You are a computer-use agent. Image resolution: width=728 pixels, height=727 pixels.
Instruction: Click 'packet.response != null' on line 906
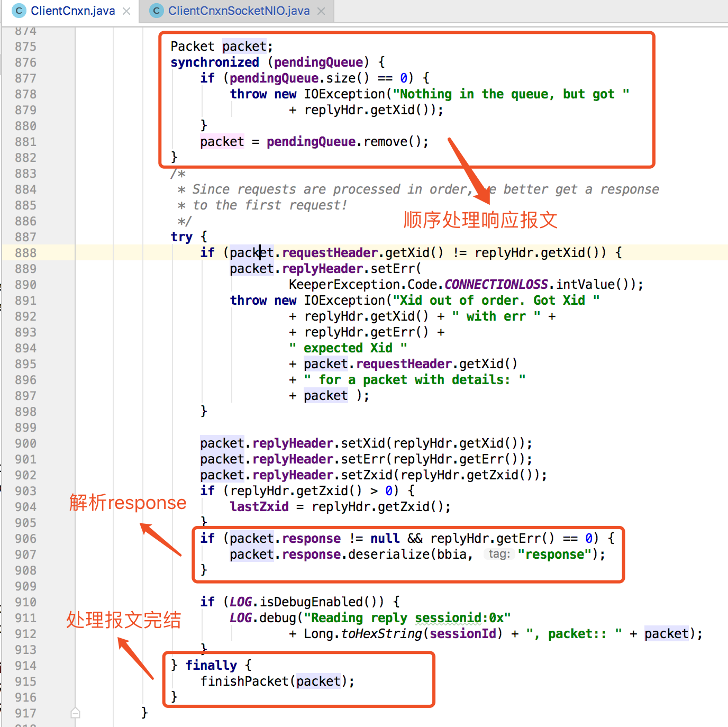click(314, 539)
